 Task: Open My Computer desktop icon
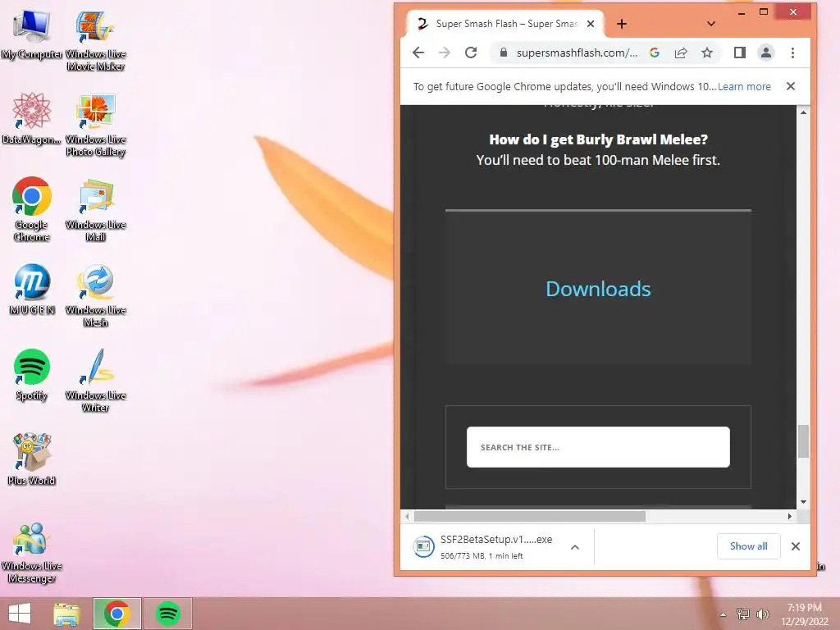pyautogui.click(x=32, y=34)
